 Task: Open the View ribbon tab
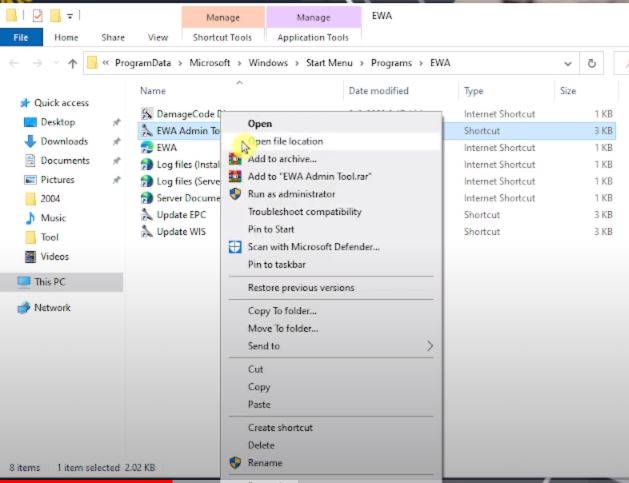[x=158, y=37]
